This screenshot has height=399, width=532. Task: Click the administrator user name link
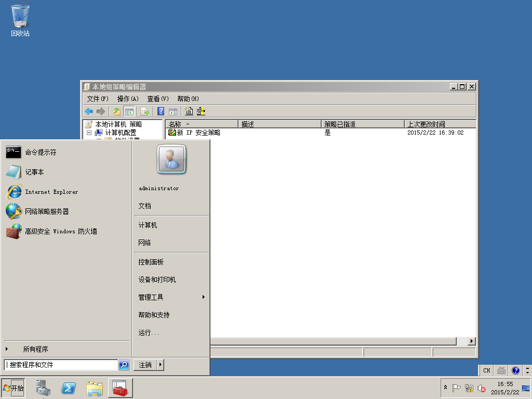click(159, 188)
